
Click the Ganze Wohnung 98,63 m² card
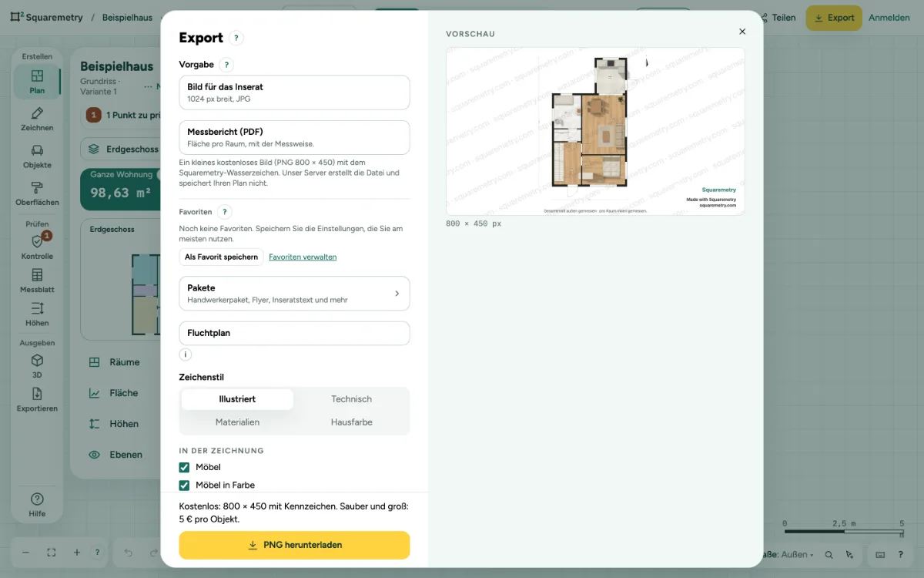[120, 190]
